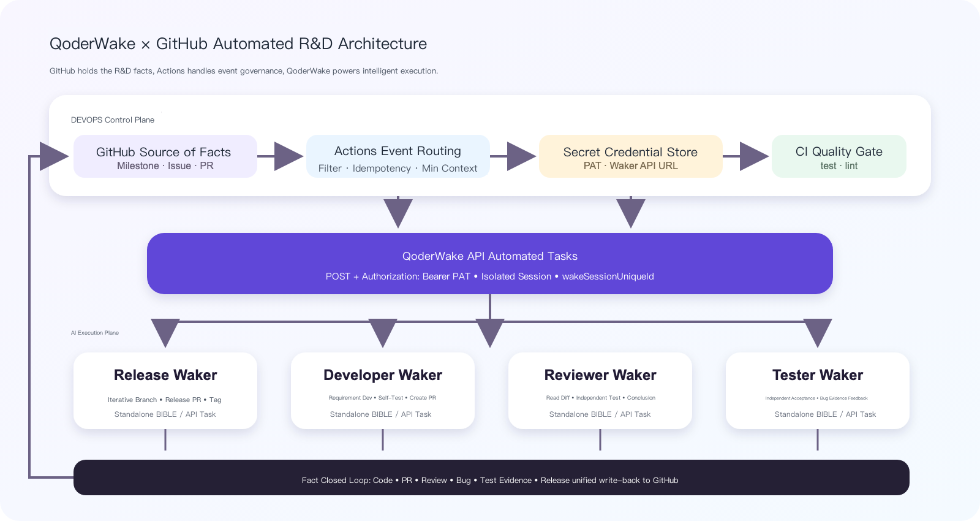Click the Fact Closed Loop dark bar
Viewport: 980px width, 521px height.
[x=491, y=477]
